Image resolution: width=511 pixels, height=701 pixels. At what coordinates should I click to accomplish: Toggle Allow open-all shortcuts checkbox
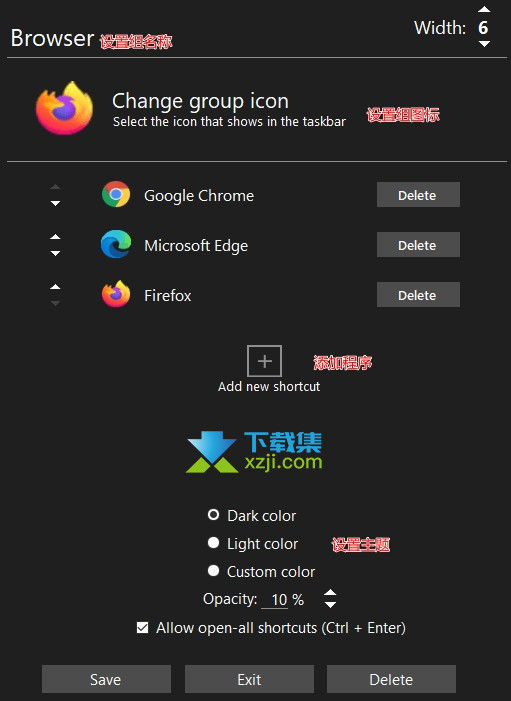(x=143, y=628)
